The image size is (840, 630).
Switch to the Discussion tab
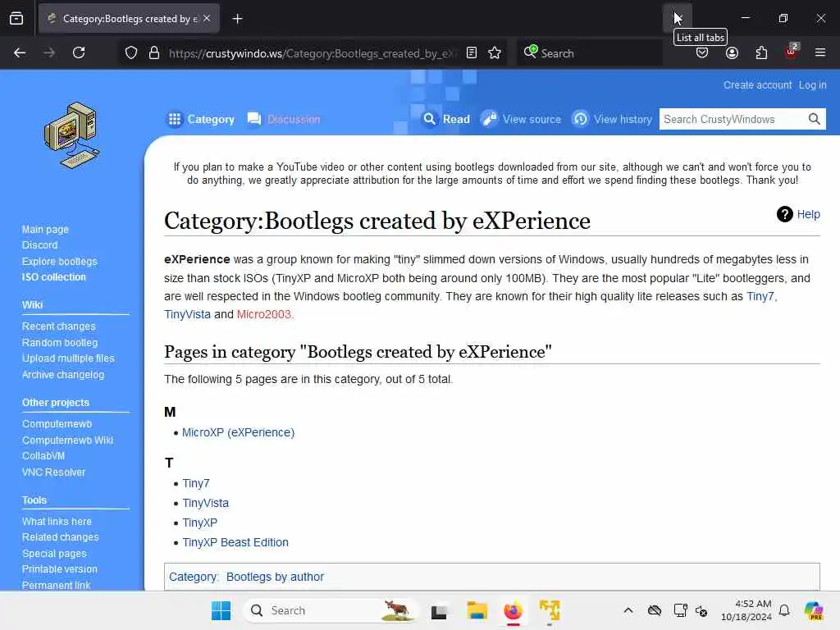click(x=284, y=119)
